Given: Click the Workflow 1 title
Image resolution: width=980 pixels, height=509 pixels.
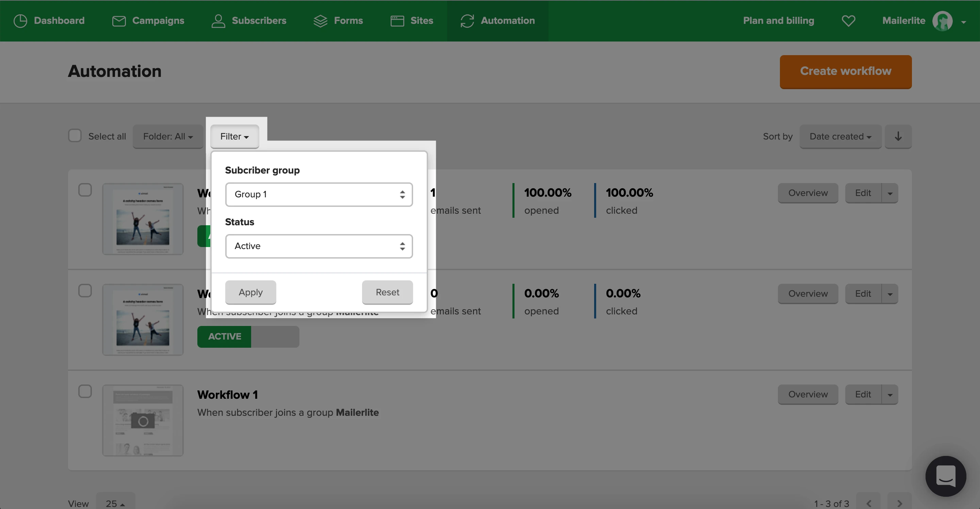Looking at the screenshot, I should pos(228,395).
